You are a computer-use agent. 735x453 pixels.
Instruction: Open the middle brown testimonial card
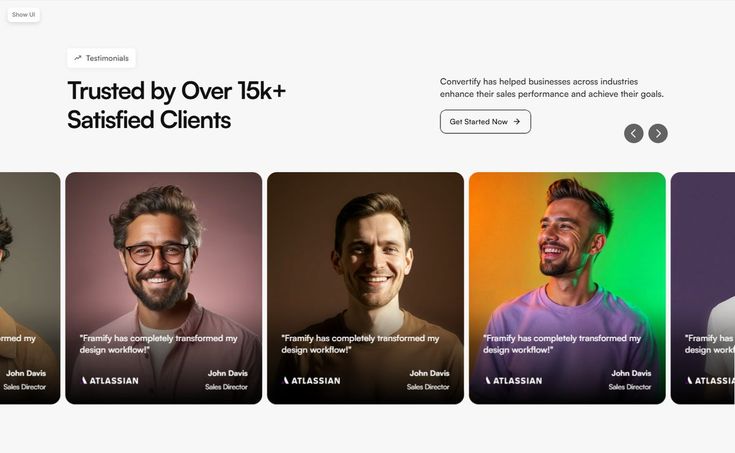tap(365, 288)
